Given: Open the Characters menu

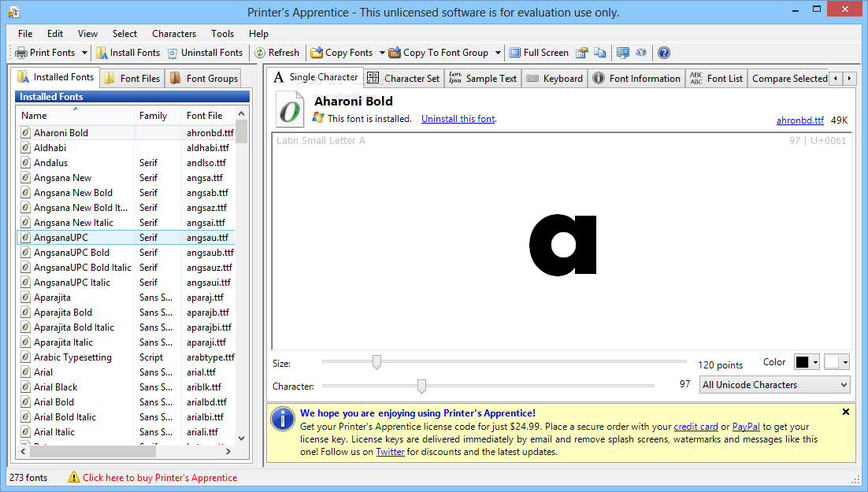Looking at the screenshot, I should (174, 34).
